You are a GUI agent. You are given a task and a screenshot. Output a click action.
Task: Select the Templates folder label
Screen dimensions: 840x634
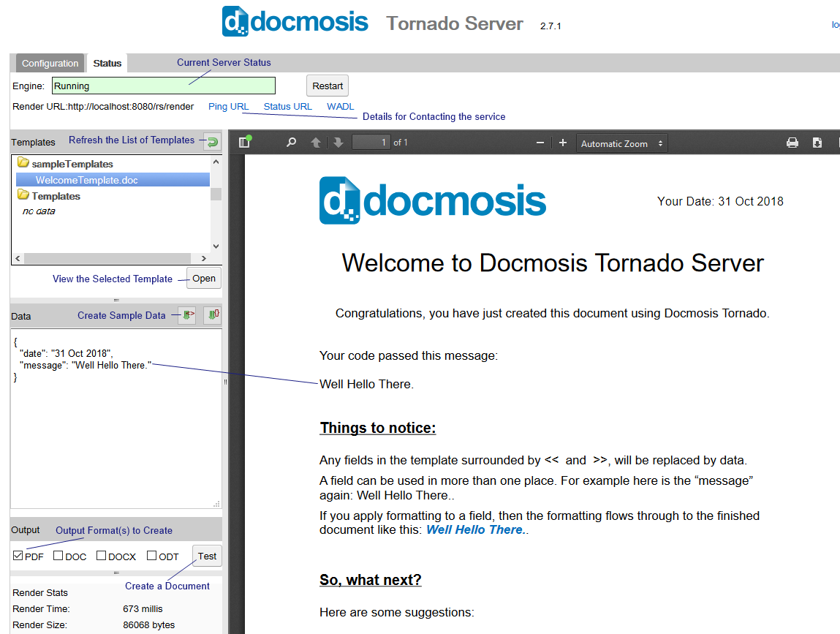click(x=56, y=196)
